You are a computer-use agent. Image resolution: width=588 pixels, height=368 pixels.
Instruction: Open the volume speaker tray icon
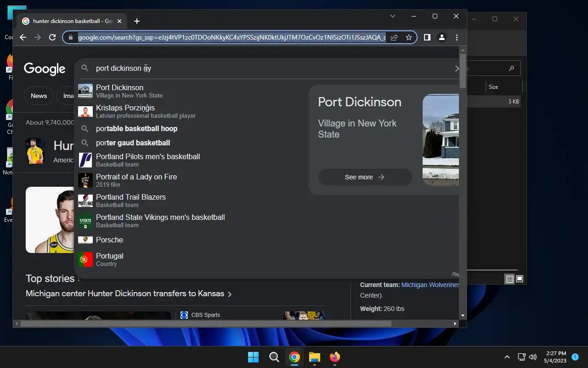tap(533, 357)
